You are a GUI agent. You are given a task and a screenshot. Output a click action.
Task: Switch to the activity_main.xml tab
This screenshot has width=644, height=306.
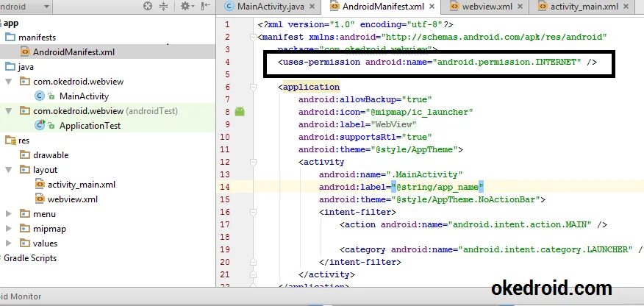[584, 7]
